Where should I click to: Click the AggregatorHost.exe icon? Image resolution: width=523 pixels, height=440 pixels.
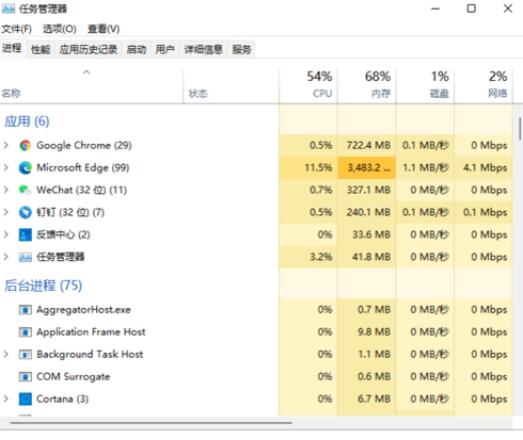pyautogui.click(x=25, y=310)
